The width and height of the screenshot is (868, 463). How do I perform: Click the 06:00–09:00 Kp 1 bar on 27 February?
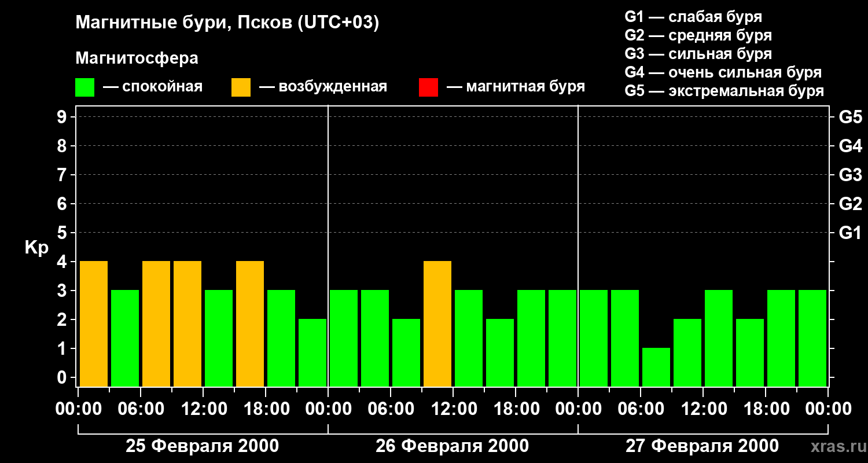click(656, 368)
